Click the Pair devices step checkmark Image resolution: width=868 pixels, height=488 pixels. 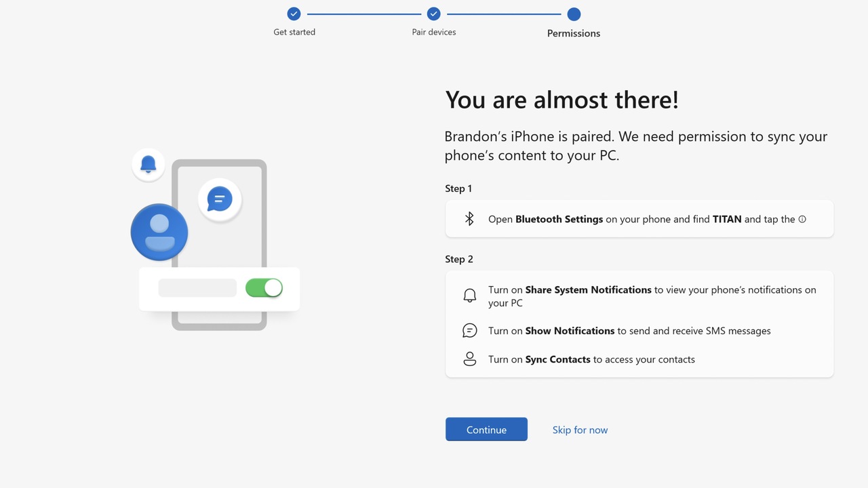(x=434, y=14)
